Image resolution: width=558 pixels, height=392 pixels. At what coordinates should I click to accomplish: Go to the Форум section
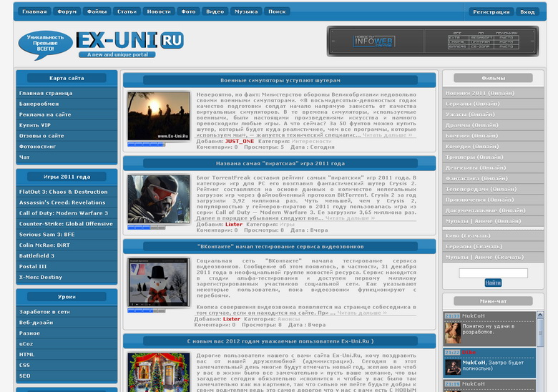pyautogui.click(x=67, y=11)
